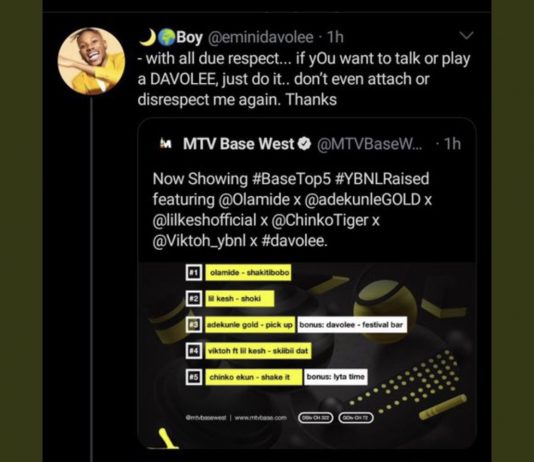
Task: Open the MTV Base West logo avatar
Action: (166, 144)
